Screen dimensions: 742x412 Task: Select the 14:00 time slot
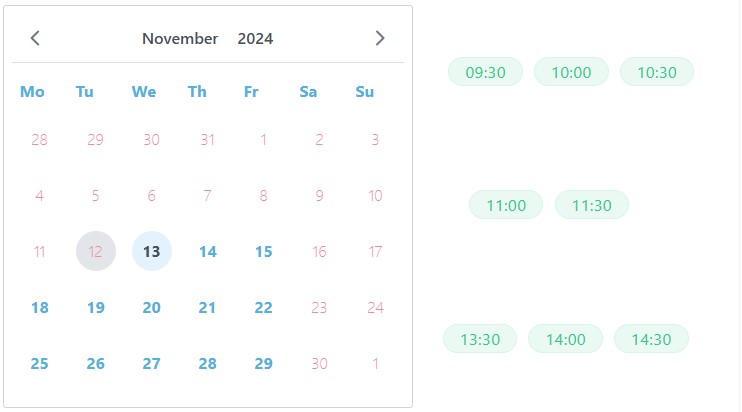coord(566,339)
